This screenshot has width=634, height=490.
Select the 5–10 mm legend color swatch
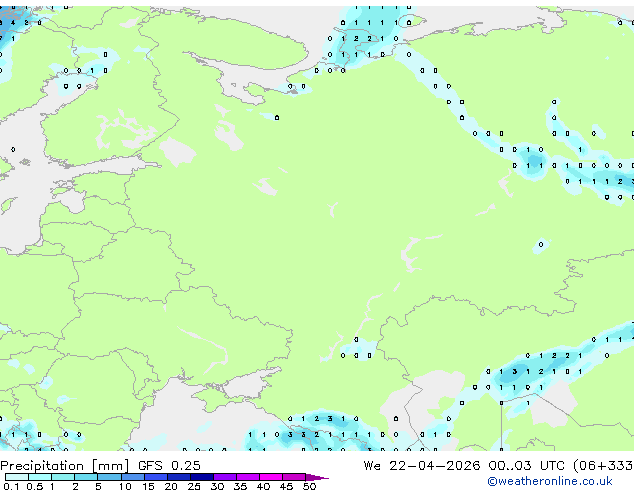click(109, 477)
